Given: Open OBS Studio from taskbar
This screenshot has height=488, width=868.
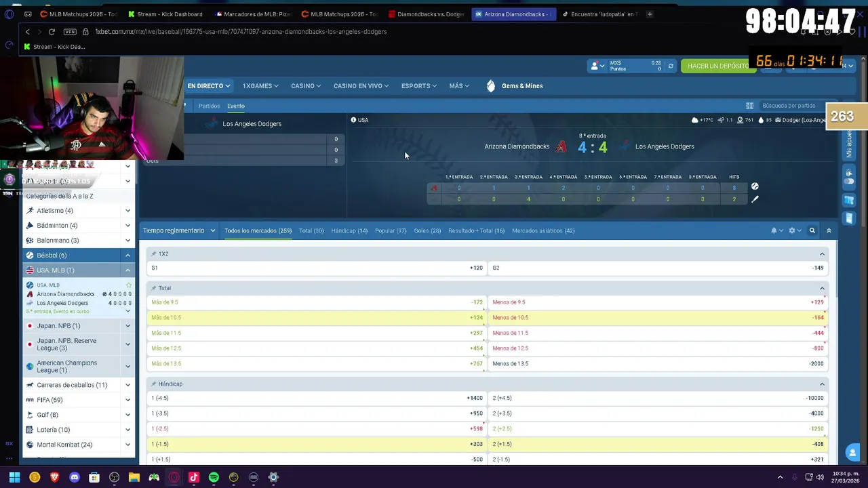Looking at the screenshot, I should [114, 477].
